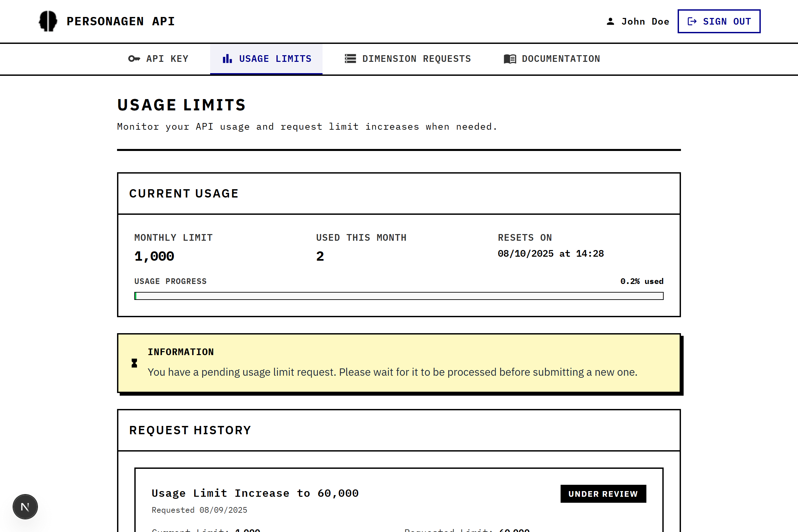Click the used this month value 2
The width and height of the screenshot is (798, 532).
[x=320, y=256]
